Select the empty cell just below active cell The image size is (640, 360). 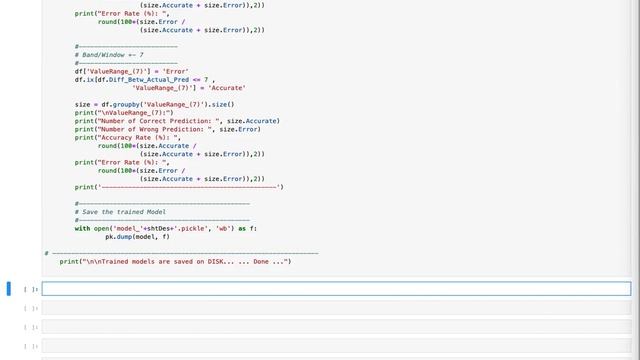click(336, 308)
